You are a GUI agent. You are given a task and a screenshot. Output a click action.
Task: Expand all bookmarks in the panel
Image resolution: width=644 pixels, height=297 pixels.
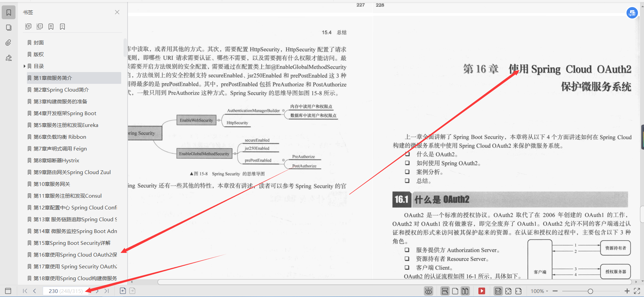coord(28,26)
